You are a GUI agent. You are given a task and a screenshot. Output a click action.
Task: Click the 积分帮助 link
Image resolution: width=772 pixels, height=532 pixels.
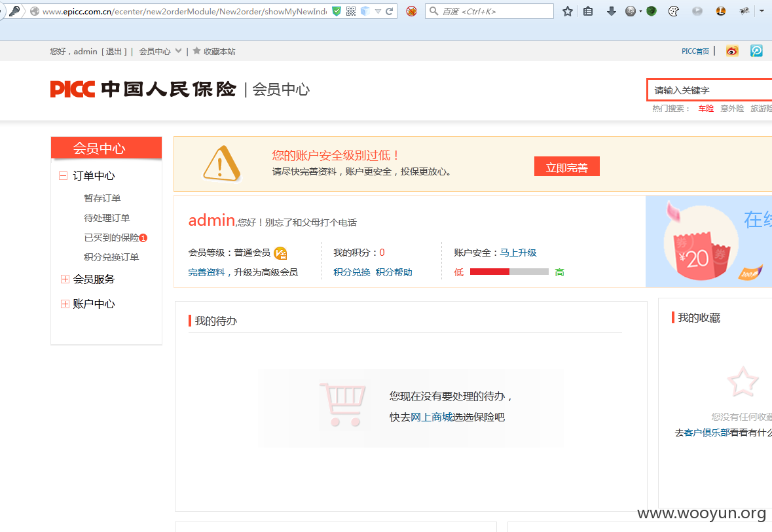pyautogui.click(x=394, y=273)
